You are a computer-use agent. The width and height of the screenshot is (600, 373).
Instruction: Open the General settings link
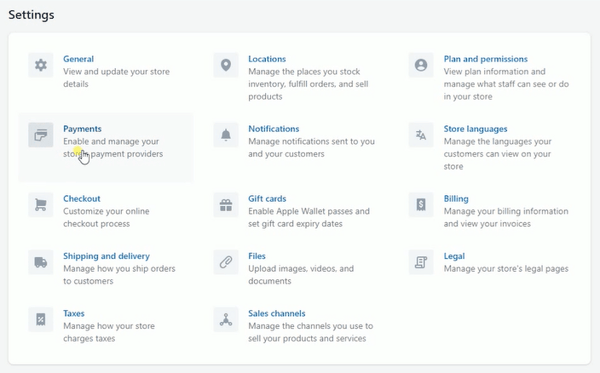[78, 59]
